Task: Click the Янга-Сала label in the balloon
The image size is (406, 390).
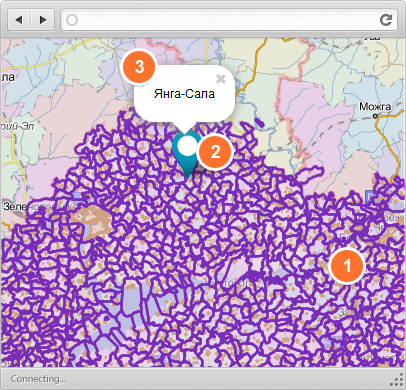Action: click(x=184, y=94)
